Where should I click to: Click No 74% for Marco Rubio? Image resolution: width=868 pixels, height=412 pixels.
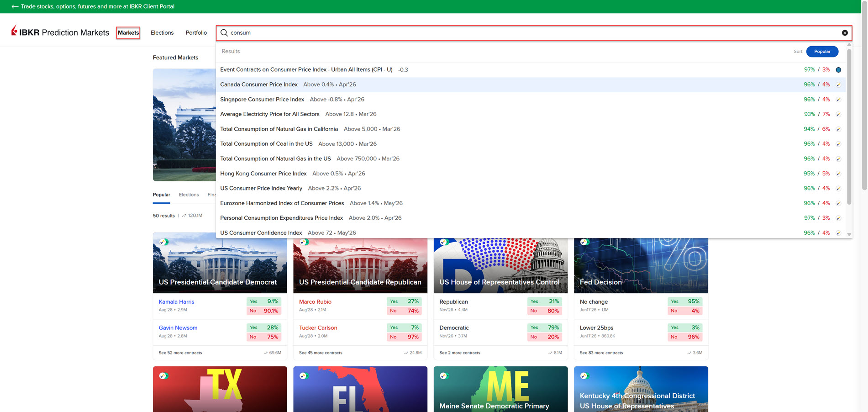tap(404, 311)
